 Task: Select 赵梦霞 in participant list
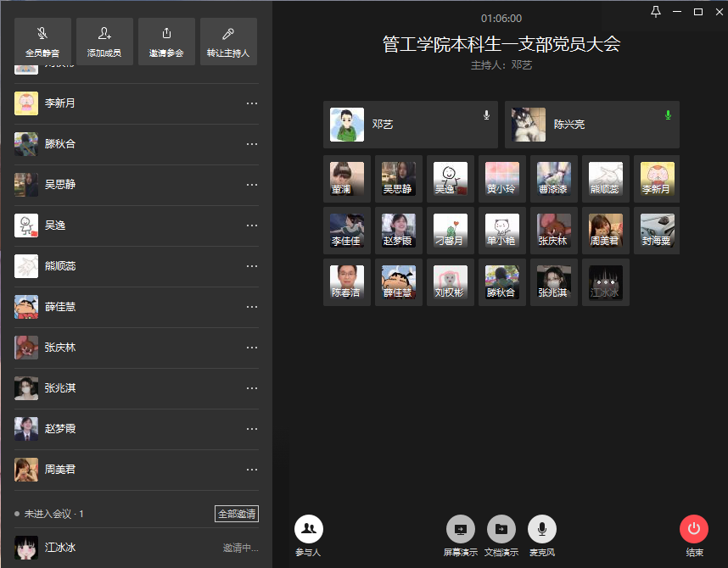tap(60, 429)
